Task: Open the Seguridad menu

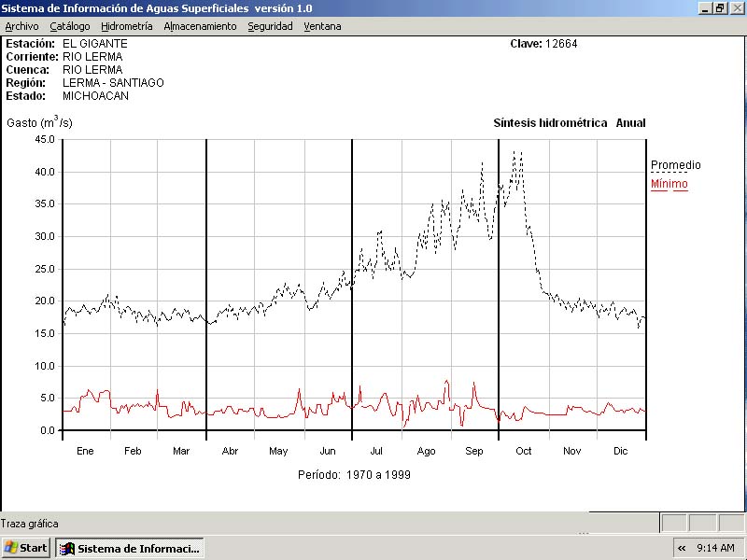Action: pos(270,26)
